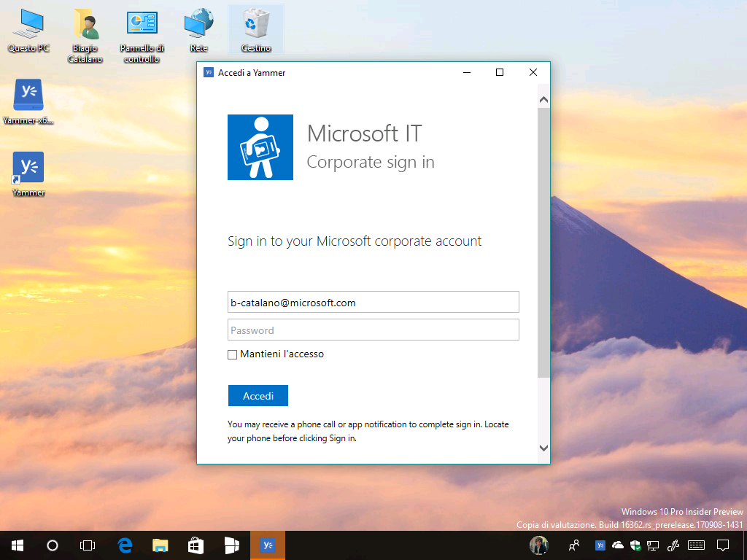Open the Windows Start menu
This screenshot has height=560, width=747.
[18, 545]
